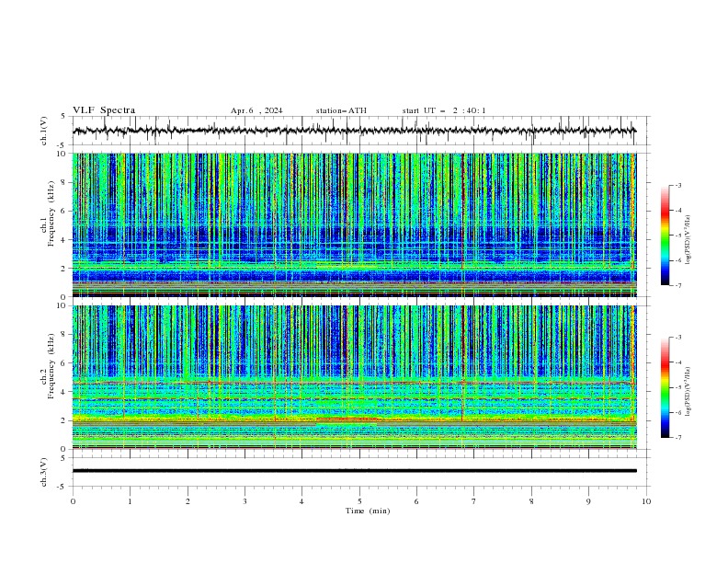
Task: Click the time-axis tick label "5"
Action: coord(359,501)
